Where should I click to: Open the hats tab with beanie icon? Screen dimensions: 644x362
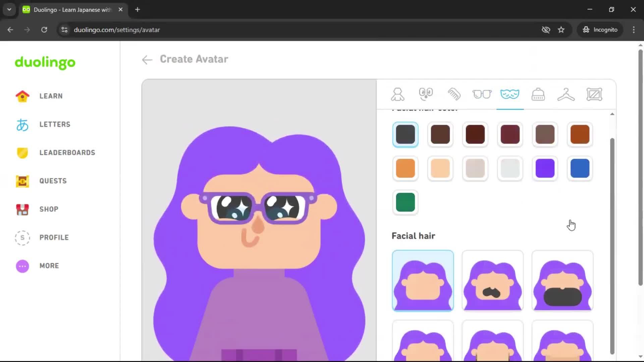(538, 94)
